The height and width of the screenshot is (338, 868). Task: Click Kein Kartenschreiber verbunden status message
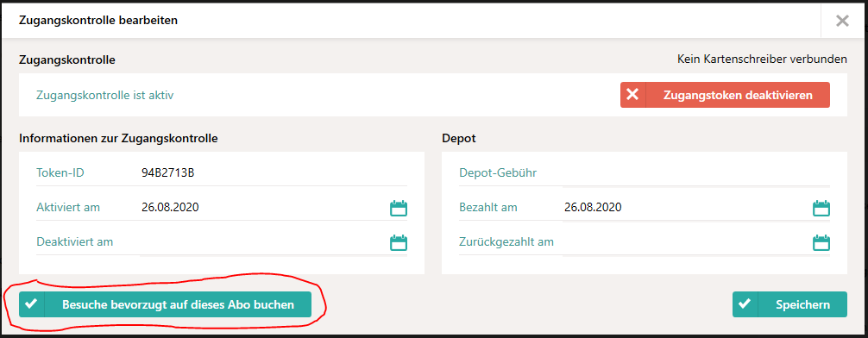[762, 59]
